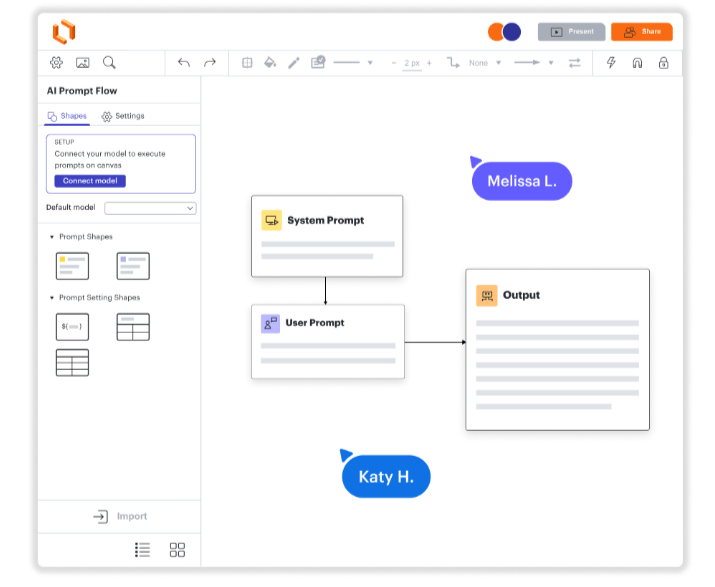Select the fill color bucket
Image resolution: width=715 pixels, height=587 pixels.
(x=270, y=62)
